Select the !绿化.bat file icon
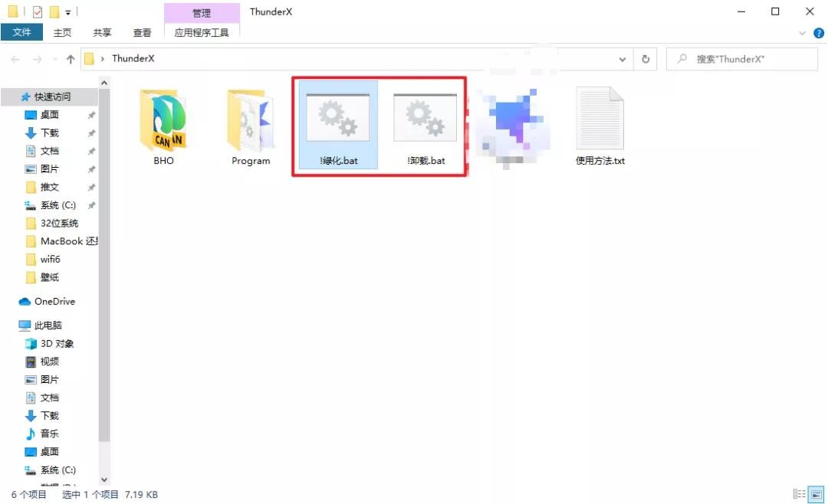 coord(338,117)
